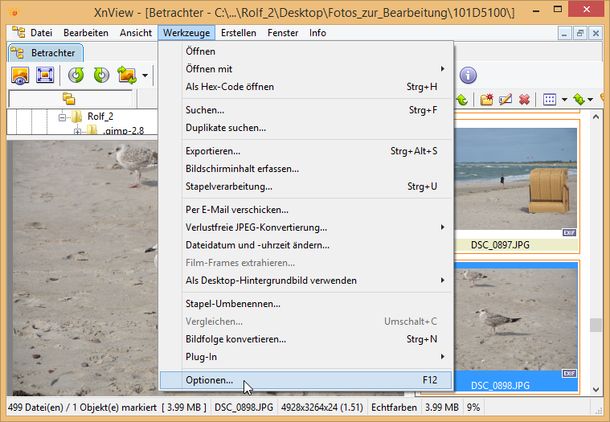Go up one folder level

463,100
